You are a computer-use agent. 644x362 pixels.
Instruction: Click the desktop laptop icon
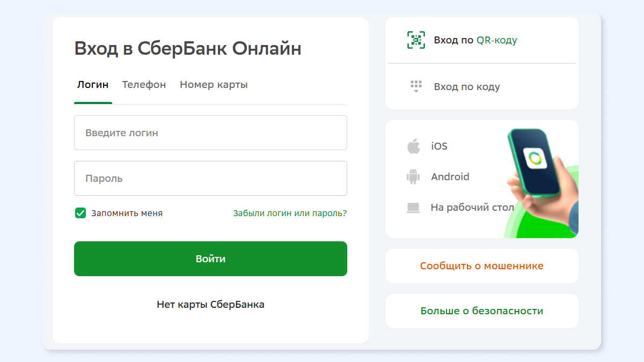coord(413,208)
